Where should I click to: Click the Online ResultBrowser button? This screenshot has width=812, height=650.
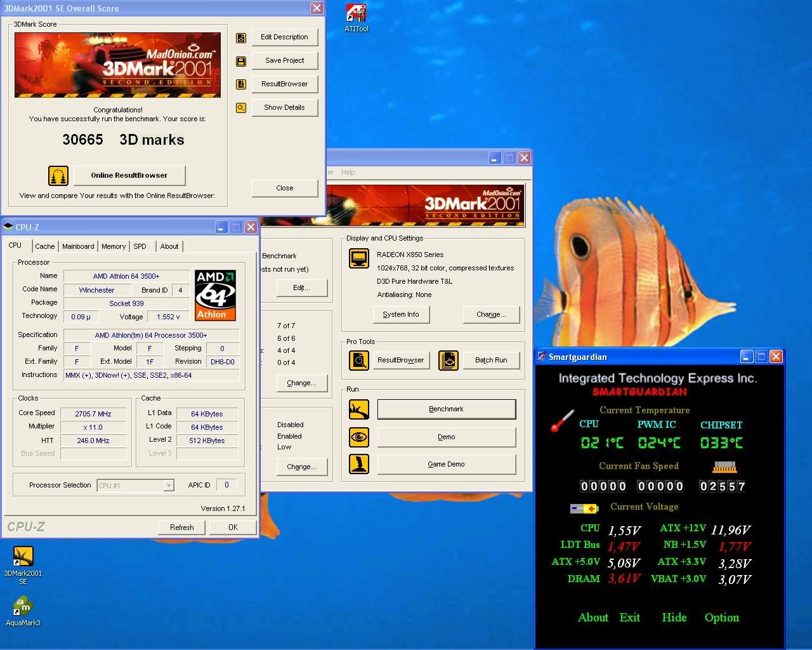tap(129, 175)
